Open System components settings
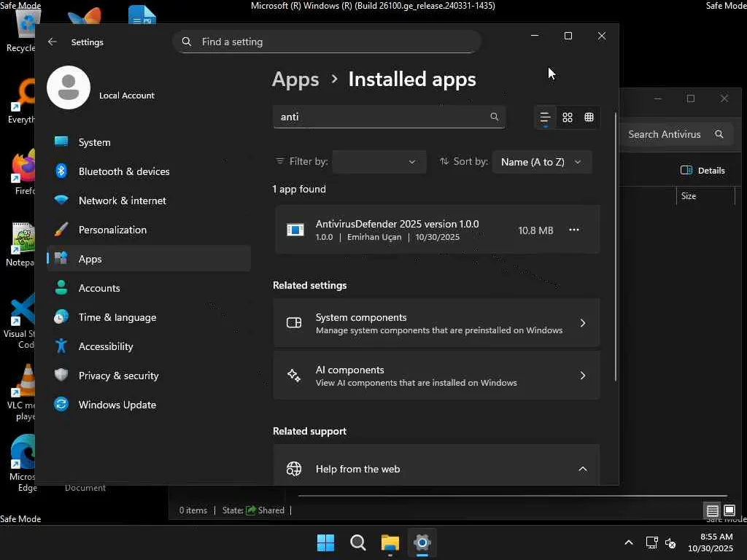Viewport: 747px width, 560px height. (x=436, y=323)
